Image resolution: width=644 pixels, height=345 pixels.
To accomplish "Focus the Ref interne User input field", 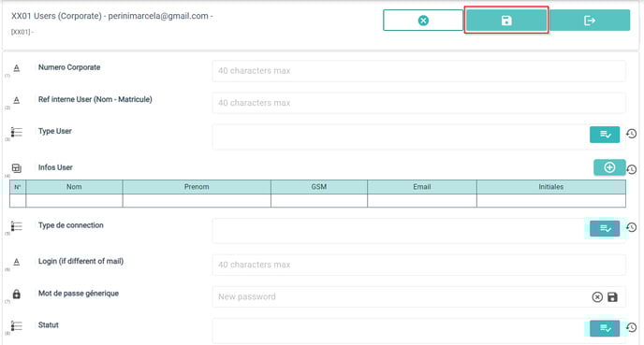I will (419, 103).
